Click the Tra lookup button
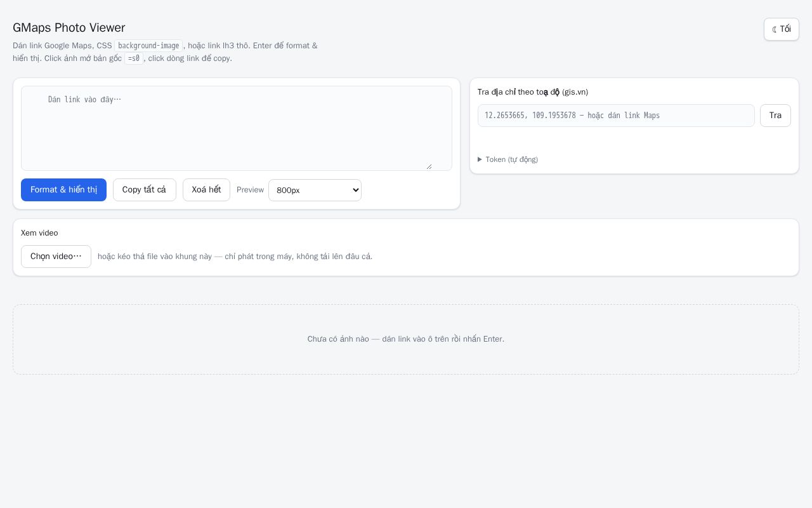The image size is (812, 508). 775,116
